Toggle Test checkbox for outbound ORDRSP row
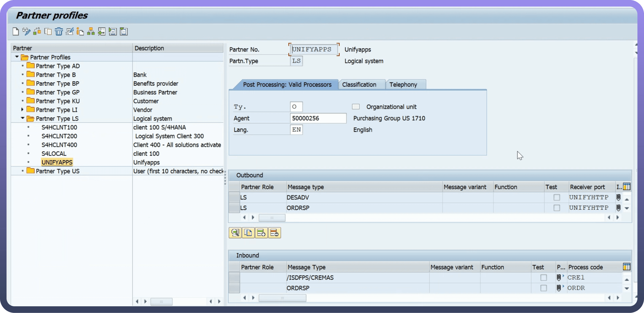This screenshot has width=644, height=313. point(556,208)
